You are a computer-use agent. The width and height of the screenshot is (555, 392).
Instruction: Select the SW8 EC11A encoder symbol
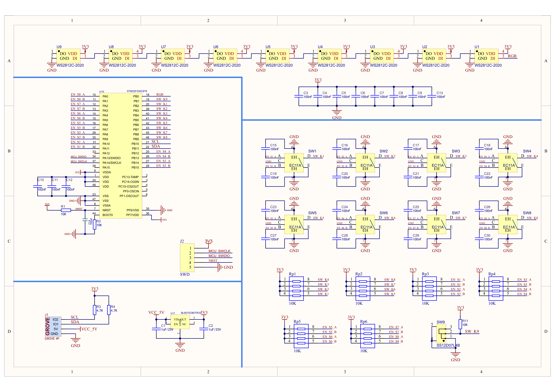click(x=508, y=225)
